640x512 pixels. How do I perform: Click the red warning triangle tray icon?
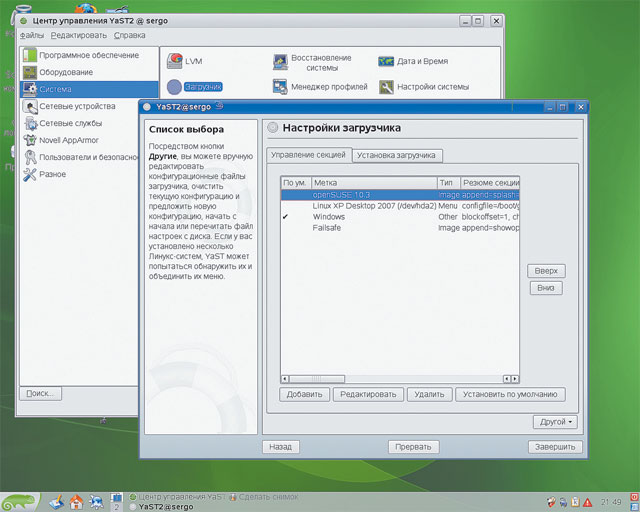coord(587,502)
